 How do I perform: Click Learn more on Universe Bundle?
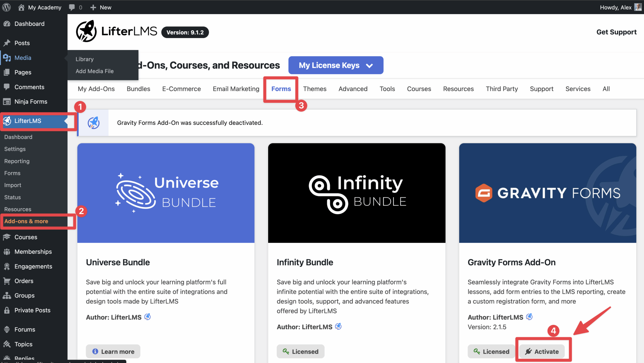113,351
